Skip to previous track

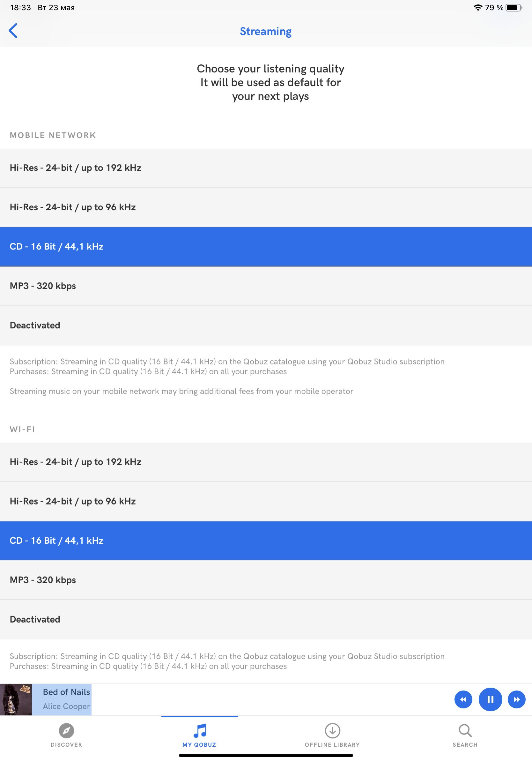[x=463, y=699]
